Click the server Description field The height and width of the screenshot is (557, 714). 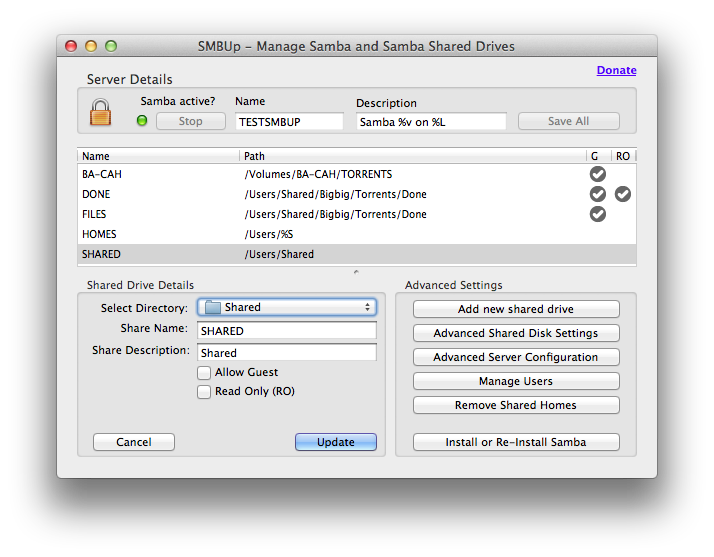[431, 122]
